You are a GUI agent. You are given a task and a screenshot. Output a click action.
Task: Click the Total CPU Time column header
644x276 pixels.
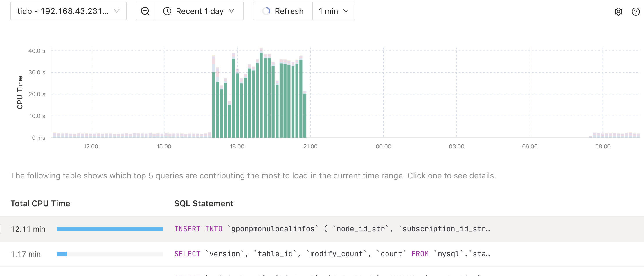[40, 203]
